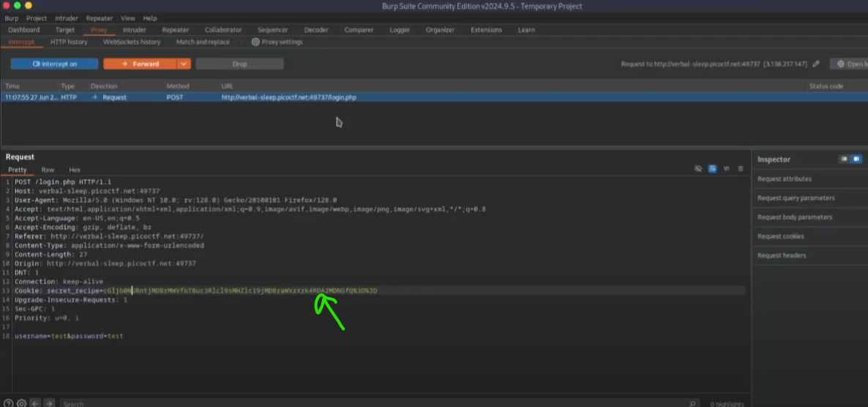Toggle Intercept on button
Screen dimensions: 868x407
(54, 64)
